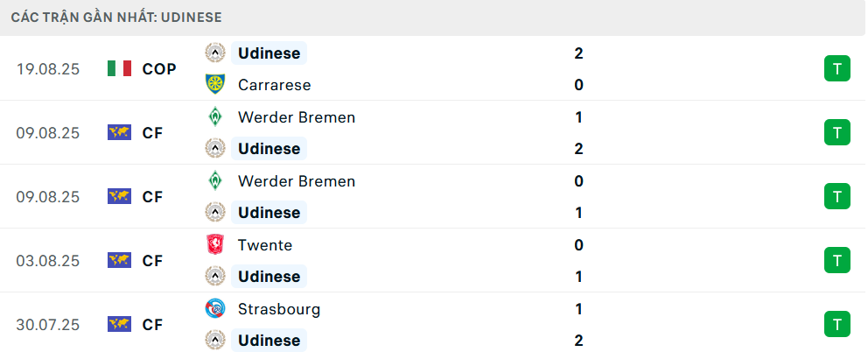Click Werder Bremen crest in the 1-2 match
This screenshot has height=352, width=868.
pos(214,117)
